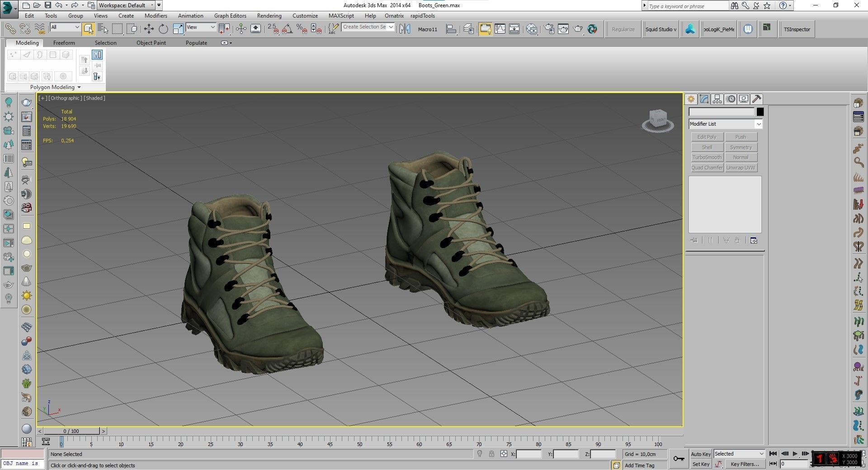This screenshot has height=470, width=868.
Task: Activate the Select and Move tool
Action: [149, 29]
